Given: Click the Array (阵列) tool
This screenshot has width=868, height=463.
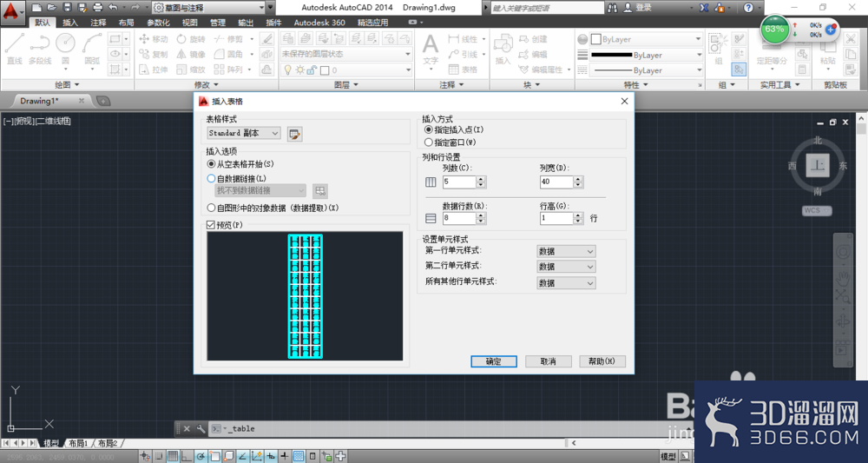Looking at the screenshot, I should (228, 69).
